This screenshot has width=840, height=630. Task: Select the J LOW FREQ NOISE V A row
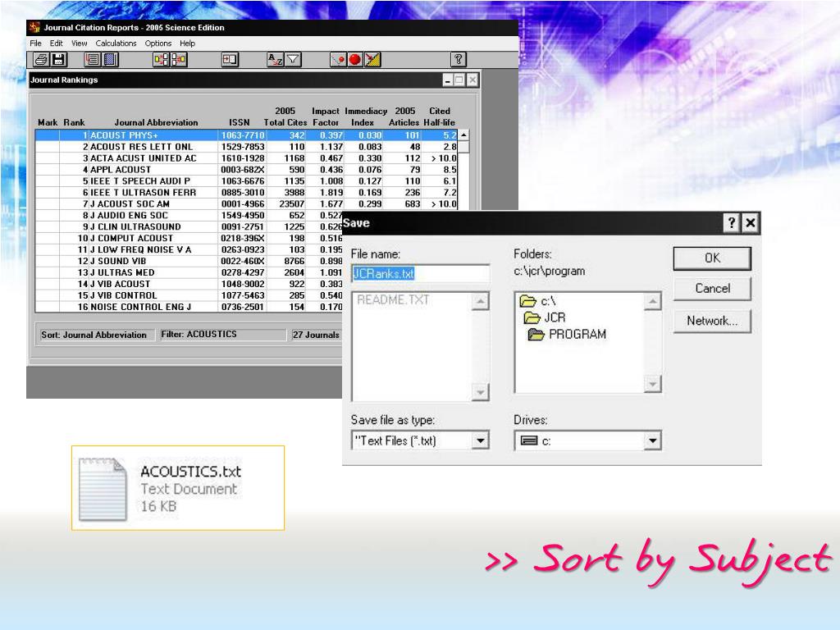pyautogui.click(x=189, y=249)
